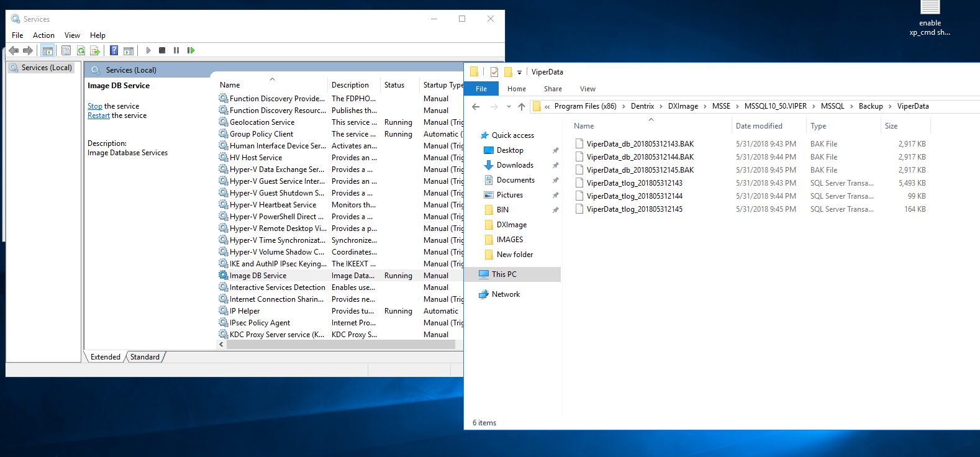Toggle Show/Hide Action Pane icon in Services
Viewport: 980px width, 457px height.
(x=129, y=50)
